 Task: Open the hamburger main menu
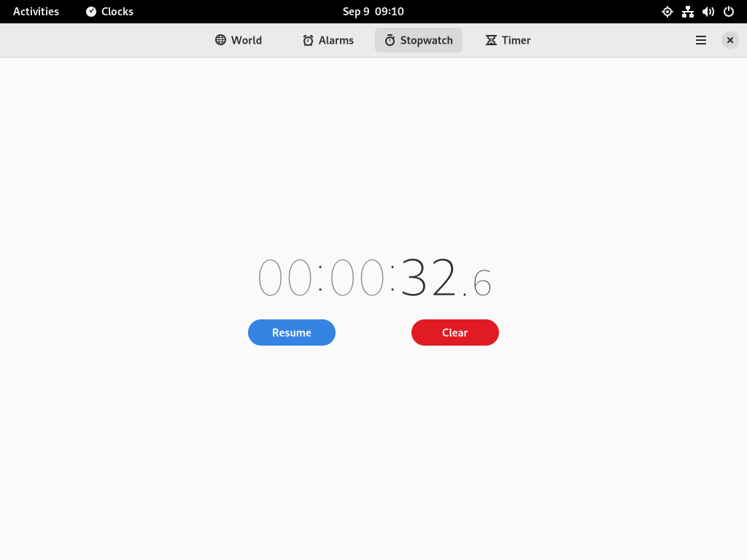(x=701, y=40)
